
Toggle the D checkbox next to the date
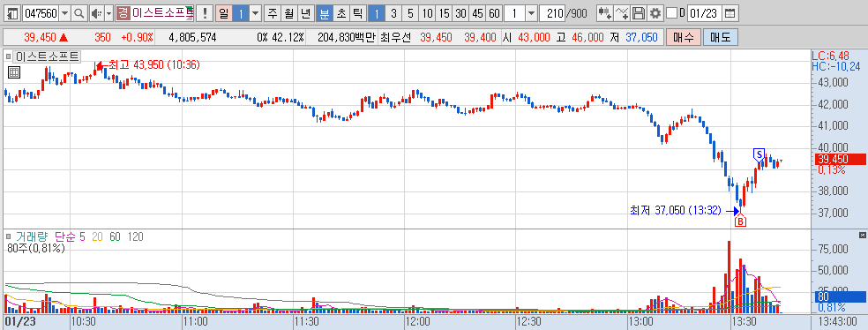pyautogui.click(x=671, y=12)
